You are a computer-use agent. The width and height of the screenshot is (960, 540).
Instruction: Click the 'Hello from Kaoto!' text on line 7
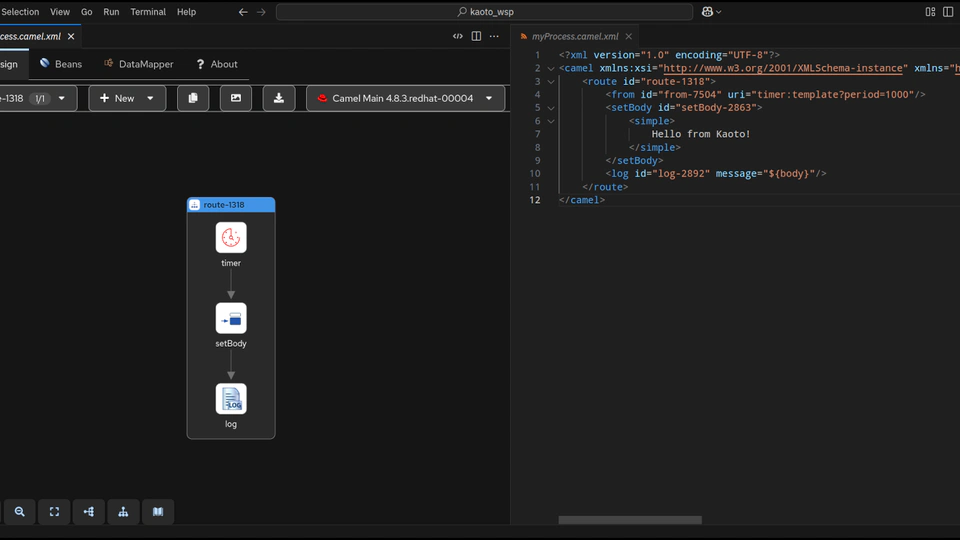(700, 134)
